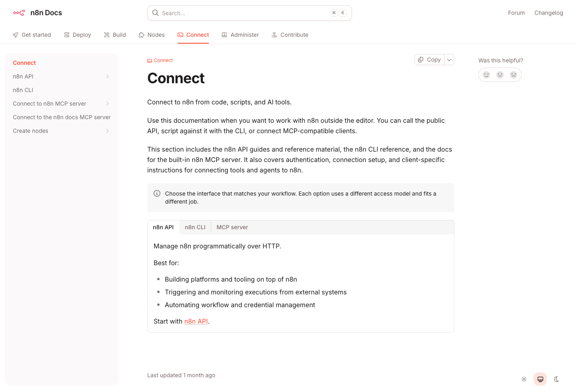Click the 'Last updated 1 month ago' text

(x=181, y=375)
